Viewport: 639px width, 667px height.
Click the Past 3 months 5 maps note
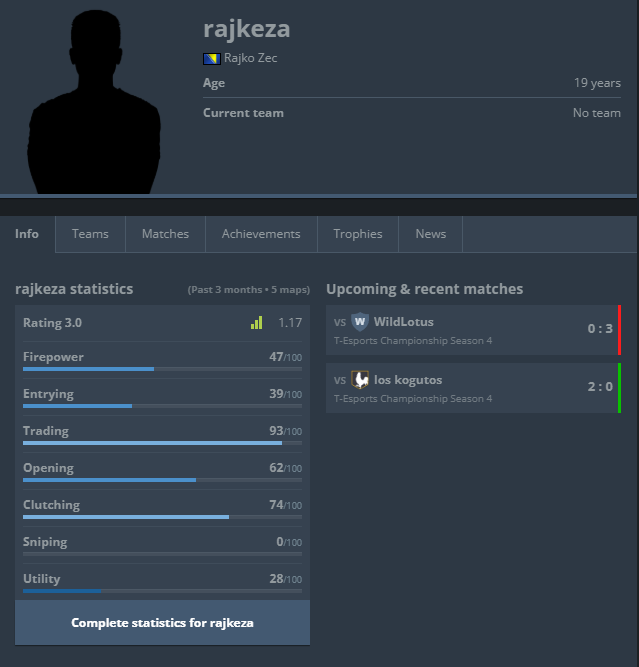click(249, 290)
